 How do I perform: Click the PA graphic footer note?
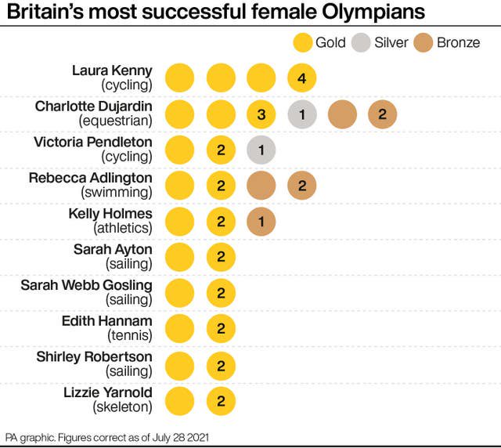(107, 435)
